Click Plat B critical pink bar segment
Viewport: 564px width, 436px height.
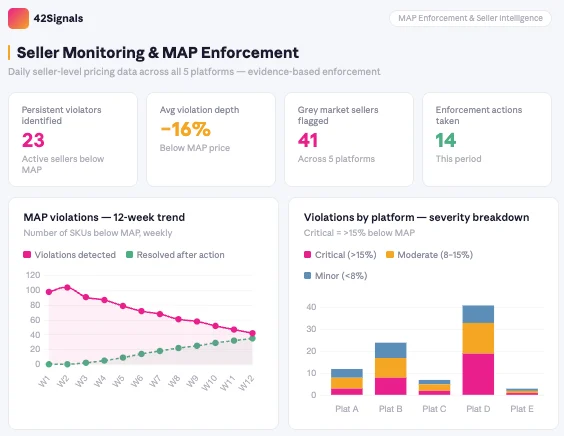391,386
